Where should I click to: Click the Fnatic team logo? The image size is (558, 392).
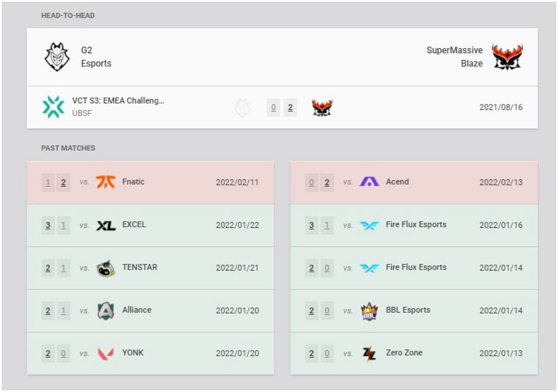(x=105, y=182)
